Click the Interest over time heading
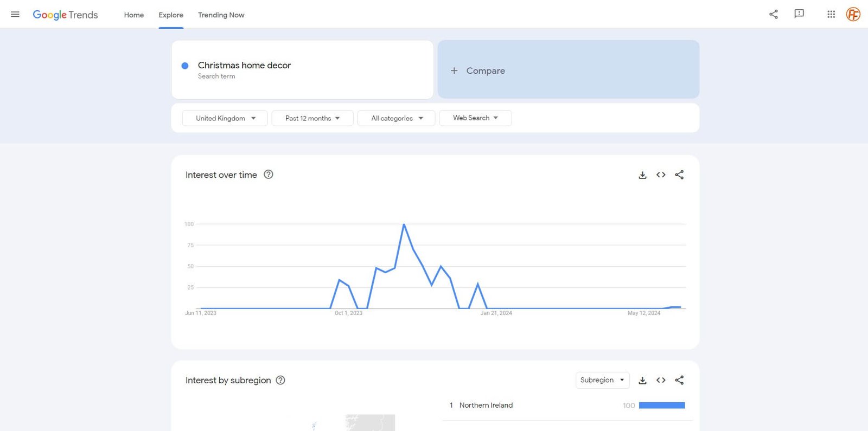868x431 pixels. click(221, 175)
